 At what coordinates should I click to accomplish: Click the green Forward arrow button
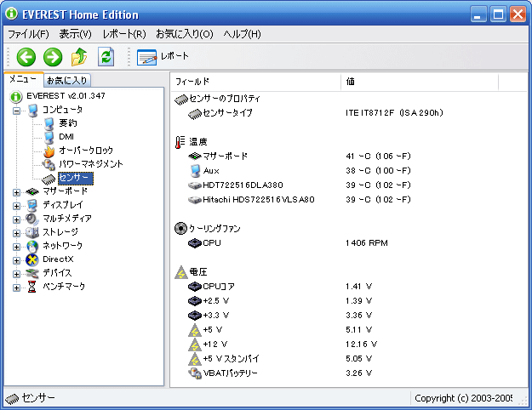click(53, 57)
